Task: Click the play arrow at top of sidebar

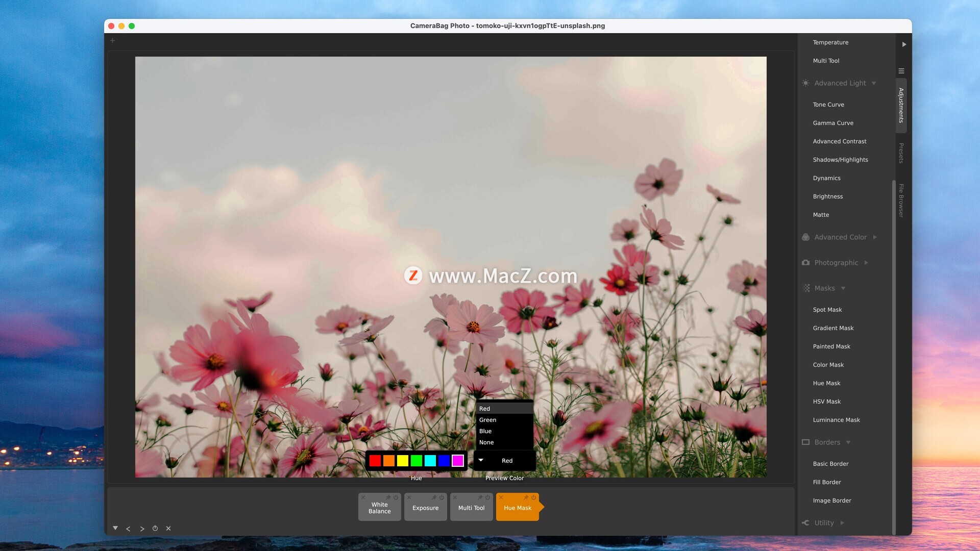Action: coord(904,44)
